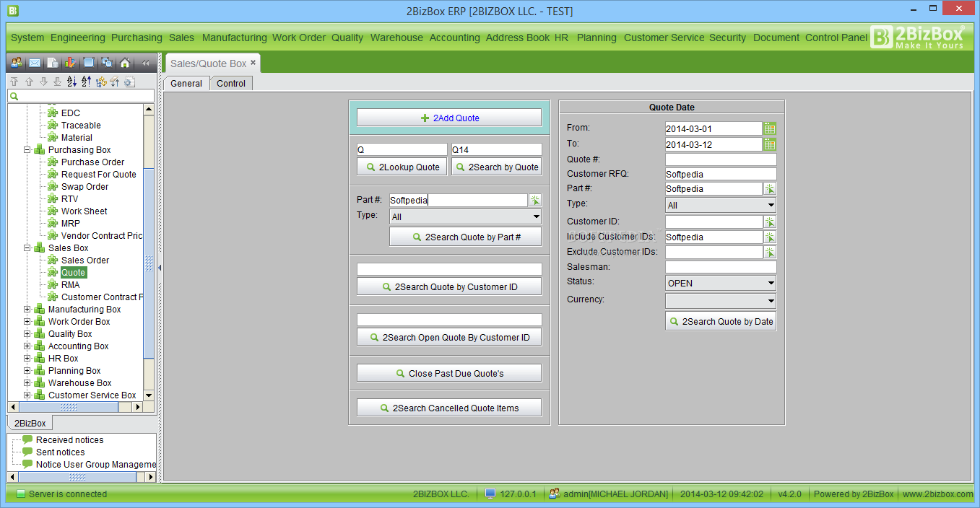The width and height of the screenshot is (980, 508).
Task: Open the Engineering menu
Action: pos(78,38)
